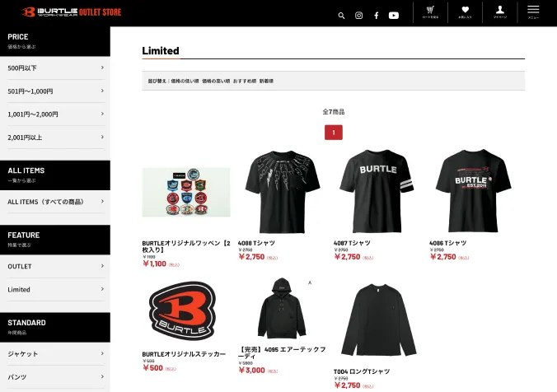Go to page 1 pagination button
This screenshot has height=392, width=557.
pos(333,133)
